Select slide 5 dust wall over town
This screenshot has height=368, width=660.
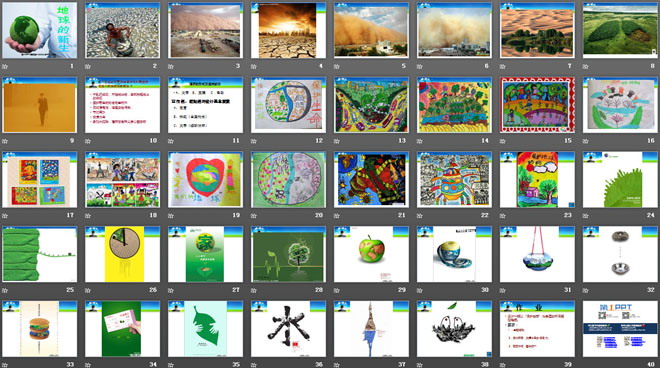371,30
